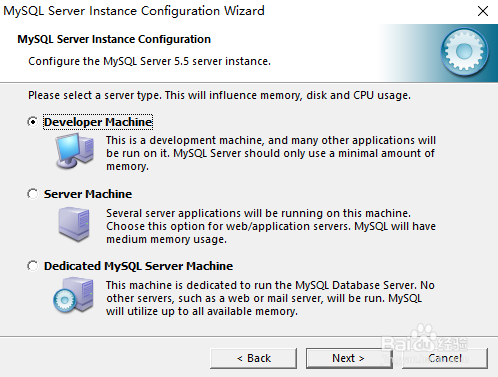Close the configuration wizard window

(x=483, y=11)
